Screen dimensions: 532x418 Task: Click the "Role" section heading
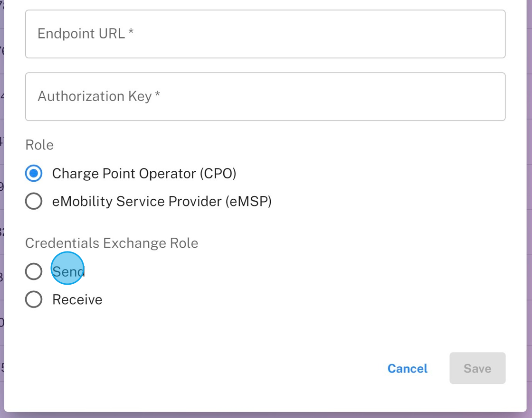[x=39, y=145]
